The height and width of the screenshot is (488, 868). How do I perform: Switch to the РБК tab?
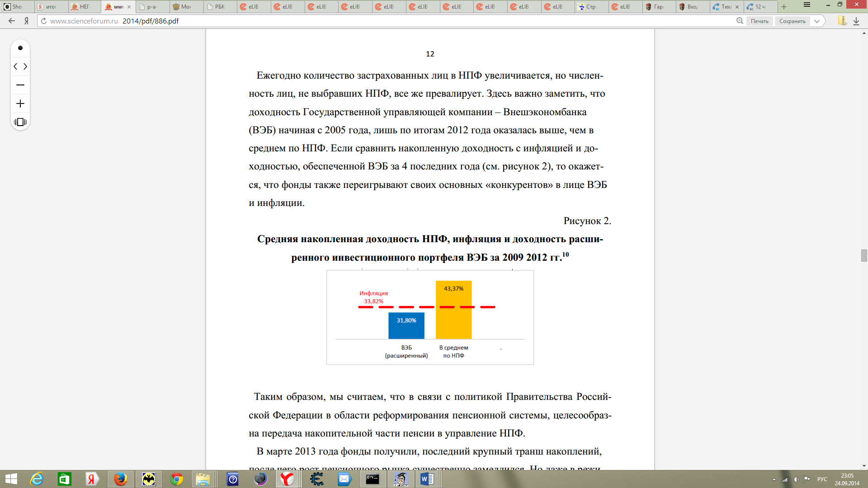(x=220, y=7)
